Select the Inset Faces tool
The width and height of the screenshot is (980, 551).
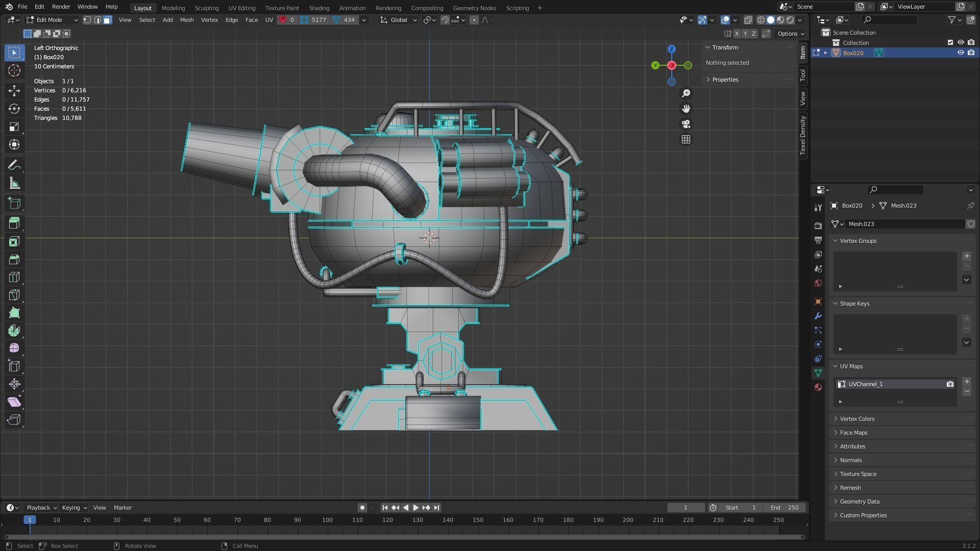[x=14, y=241]
